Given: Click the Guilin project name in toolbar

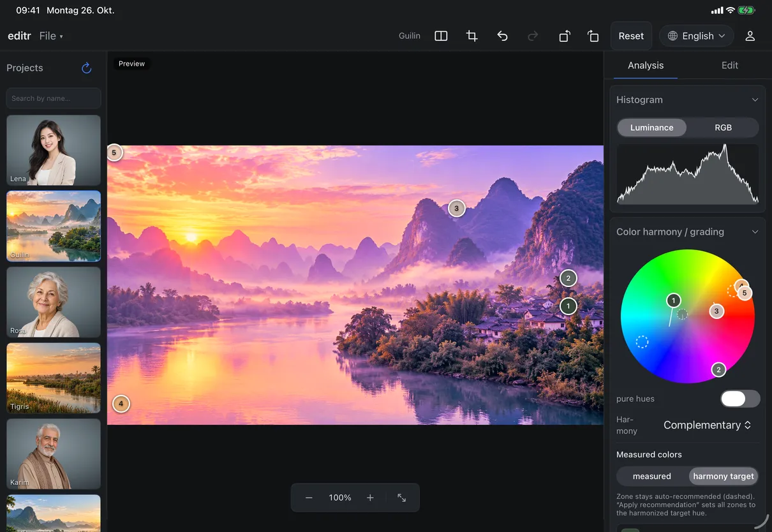Looking at the screenshot, I should pos(410,36).
